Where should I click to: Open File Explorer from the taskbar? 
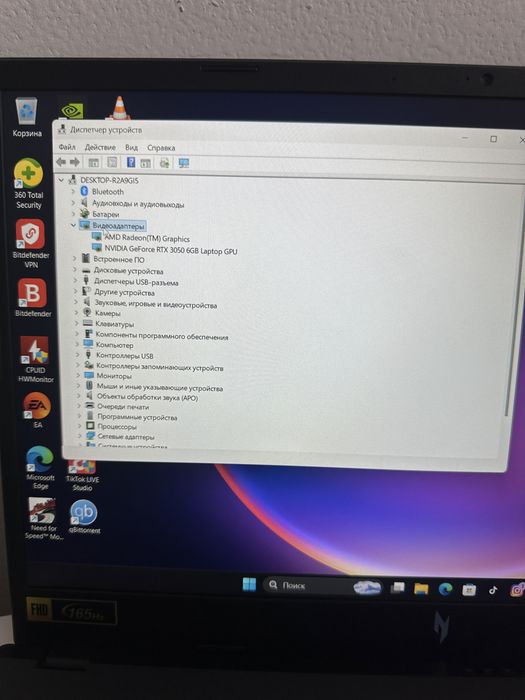point(421,589)
